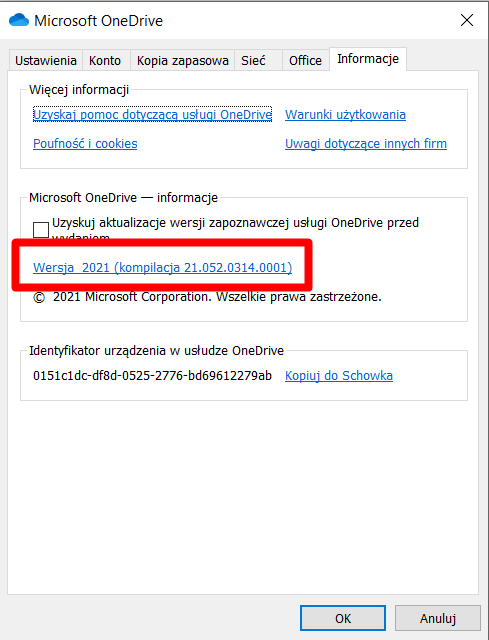
Task: Open the Office tab
Action: tap(305, 60)
